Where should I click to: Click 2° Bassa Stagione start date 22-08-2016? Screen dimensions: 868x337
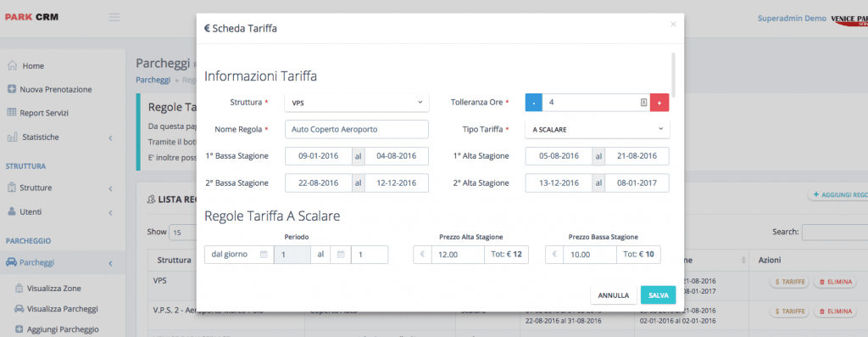[319, 183]
